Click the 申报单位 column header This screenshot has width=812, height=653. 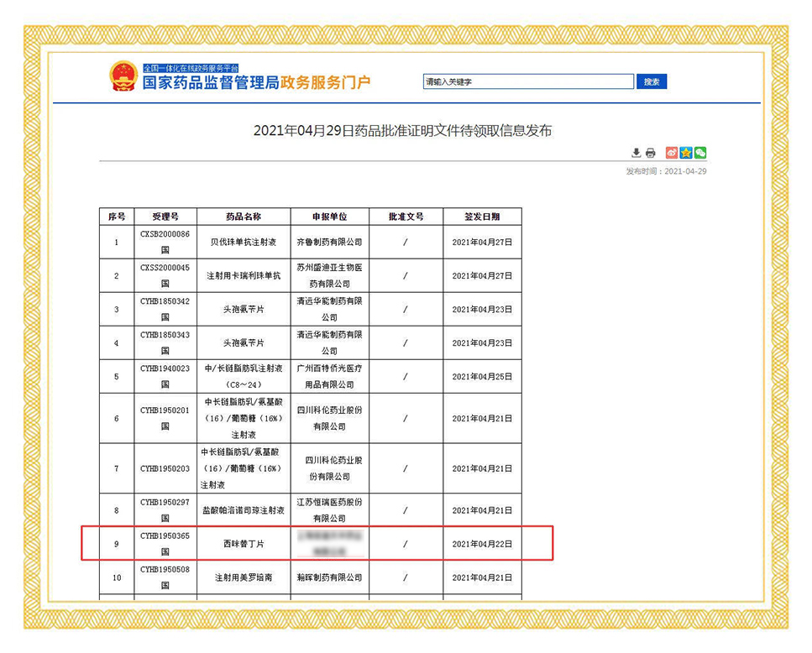coord(329,217)
